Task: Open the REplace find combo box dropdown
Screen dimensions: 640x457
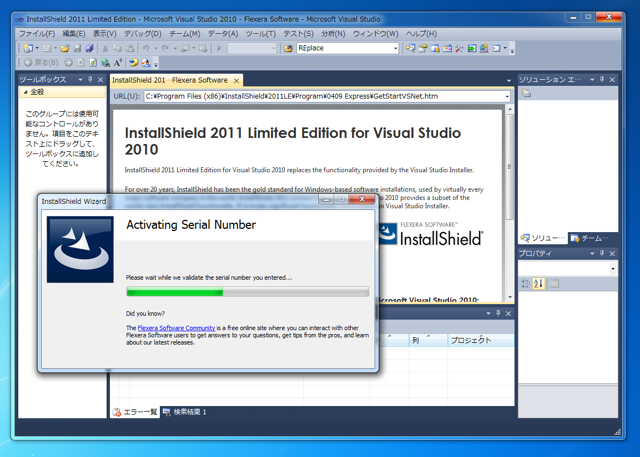Action: [395, 49]
